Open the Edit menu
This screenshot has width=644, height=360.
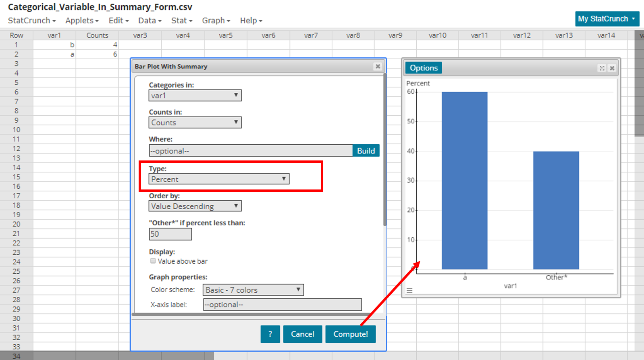(x=118, y=21)
